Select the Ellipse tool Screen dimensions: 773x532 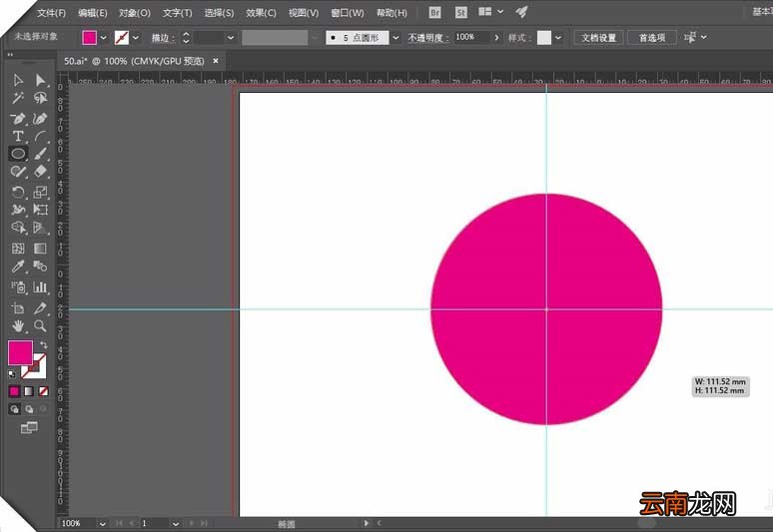(18, 154)
